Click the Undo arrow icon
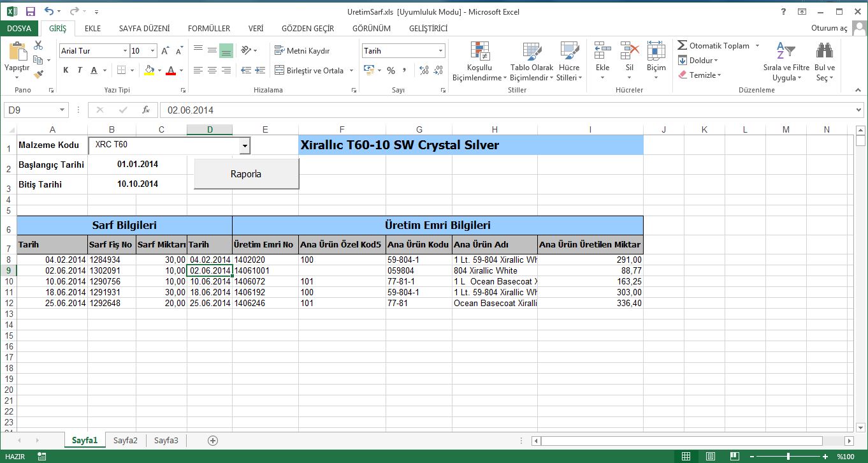 point(49,11)
